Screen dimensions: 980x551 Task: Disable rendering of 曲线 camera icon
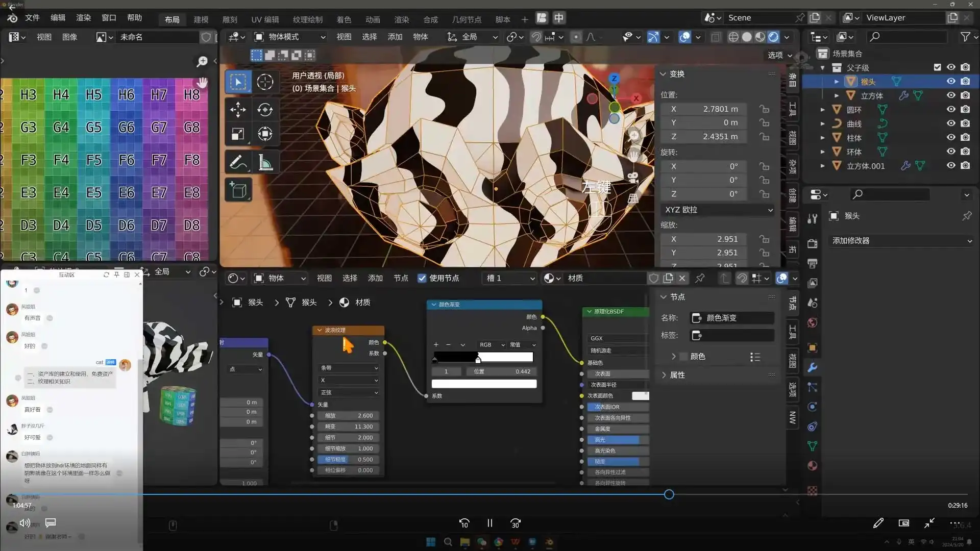(x=965, y=123)
